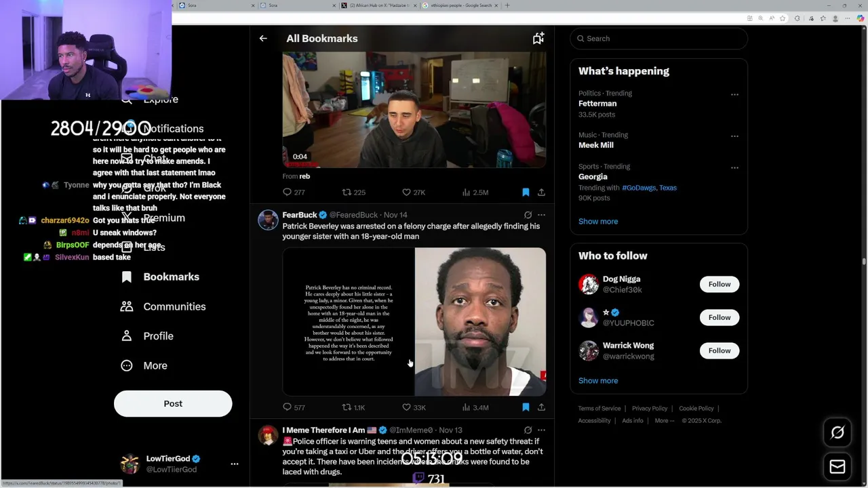This screenshot has width=868, height=488.
Task: Open Warrick Wong's profile avatar
Action: 589,350
